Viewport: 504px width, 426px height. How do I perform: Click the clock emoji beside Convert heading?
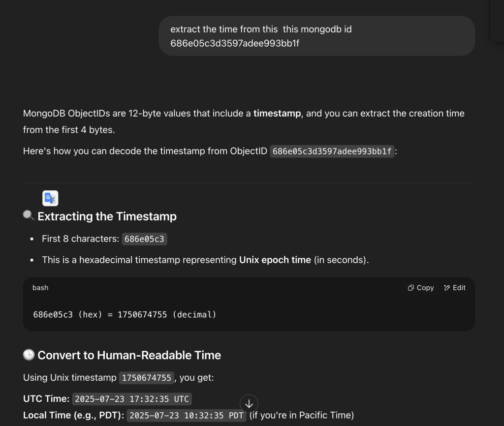click(x=29, y=355)
